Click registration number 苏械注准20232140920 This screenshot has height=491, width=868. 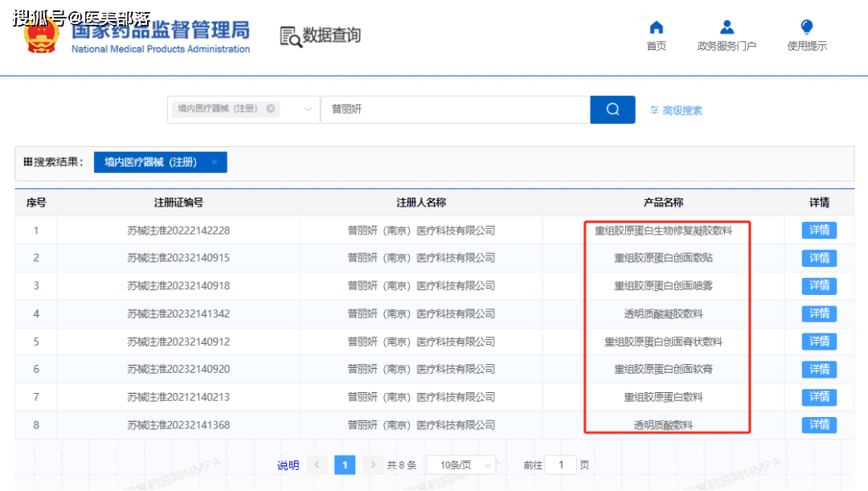click(x=178, y=369)
